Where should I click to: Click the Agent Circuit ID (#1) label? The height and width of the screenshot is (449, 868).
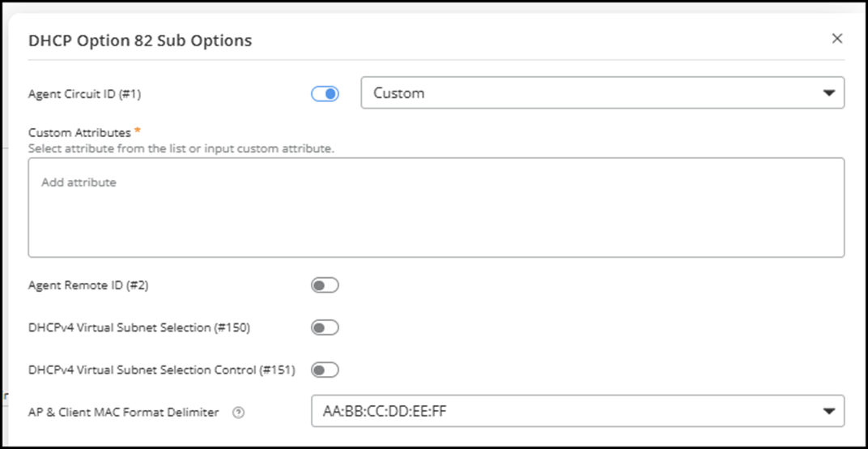coord(84,94)
